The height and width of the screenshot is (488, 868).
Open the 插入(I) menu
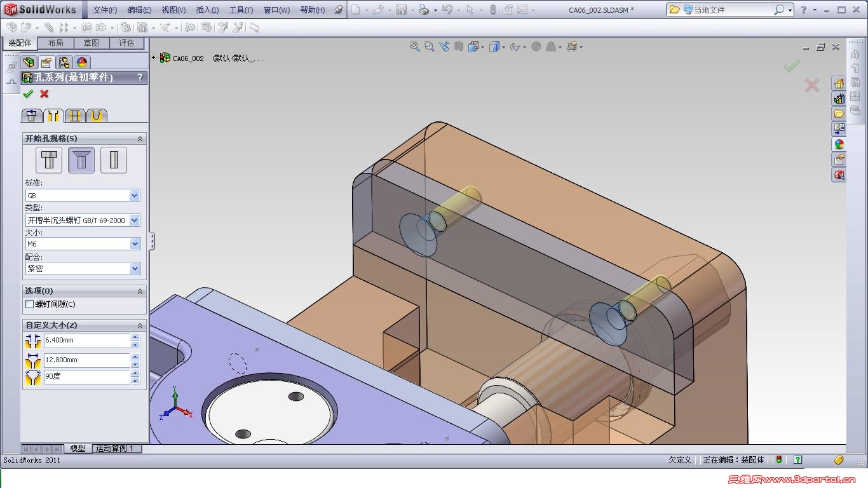(207, 10)
